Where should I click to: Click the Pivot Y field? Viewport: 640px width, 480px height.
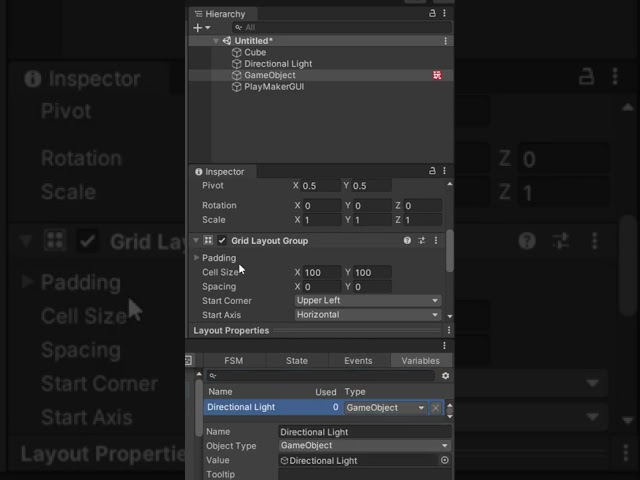(x=371, y=186)
